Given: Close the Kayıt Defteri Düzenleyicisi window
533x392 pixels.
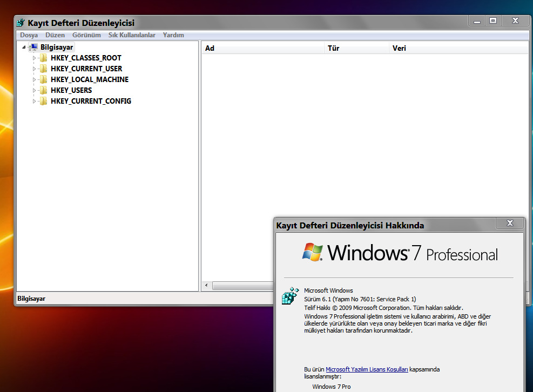Looking at the screenshot, I should [x=515, y=21].
